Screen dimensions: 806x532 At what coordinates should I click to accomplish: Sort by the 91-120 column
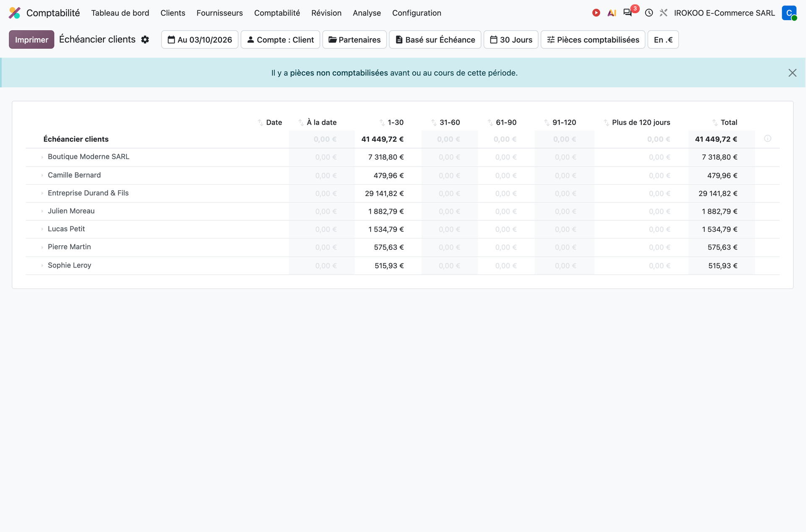click(547, 123)
